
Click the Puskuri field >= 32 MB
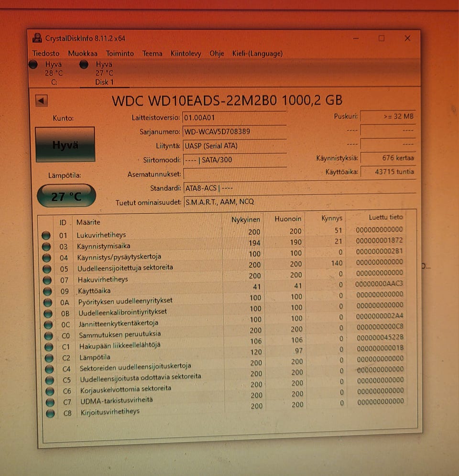coord(388,117)
